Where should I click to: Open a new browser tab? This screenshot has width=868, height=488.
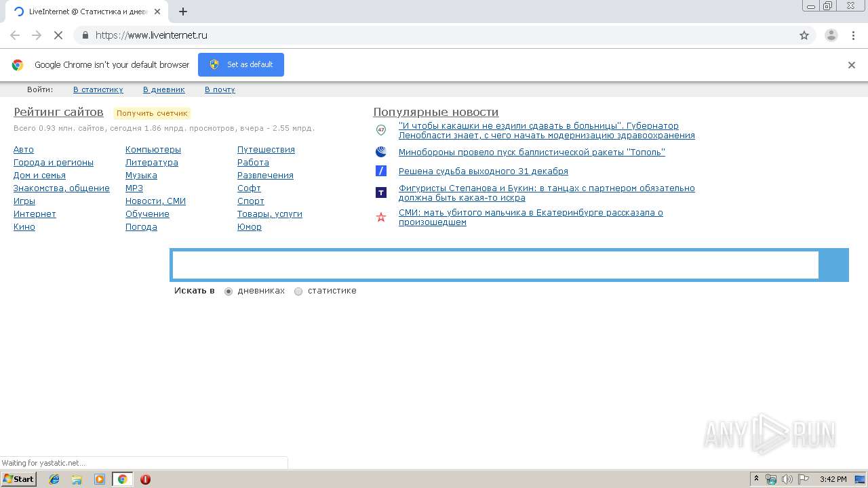pos(183,12)
